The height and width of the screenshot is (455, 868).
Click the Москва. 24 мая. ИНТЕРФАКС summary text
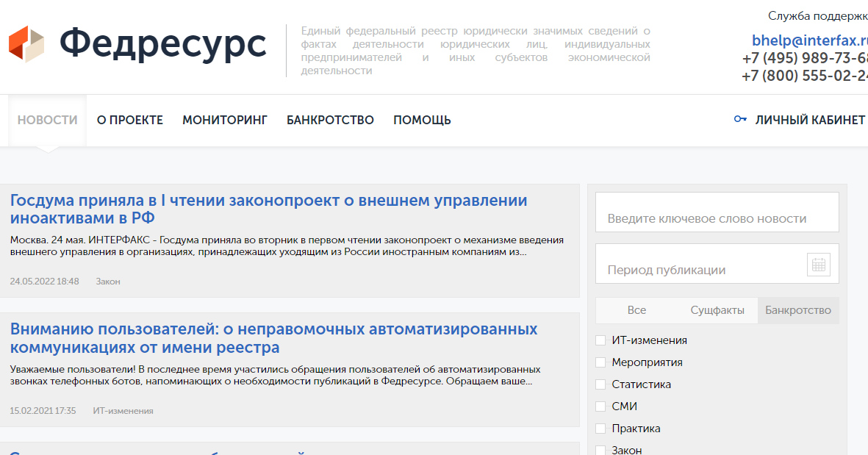coord(287,246)
